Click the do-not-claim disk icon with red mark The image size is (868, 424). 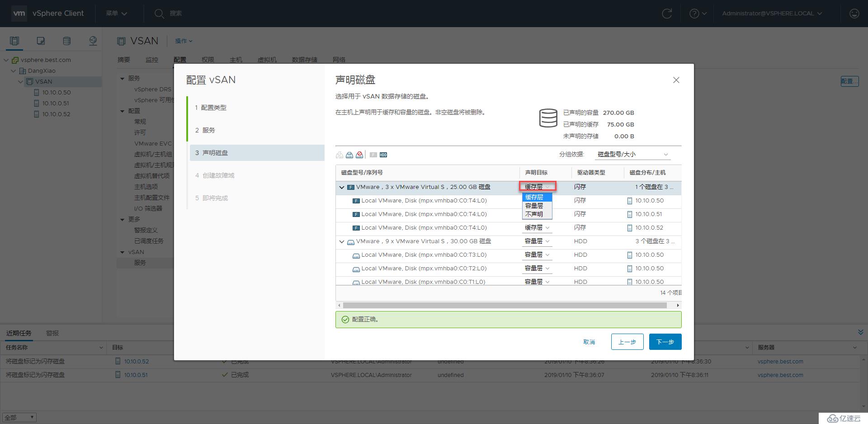click(x=359, y=155)
